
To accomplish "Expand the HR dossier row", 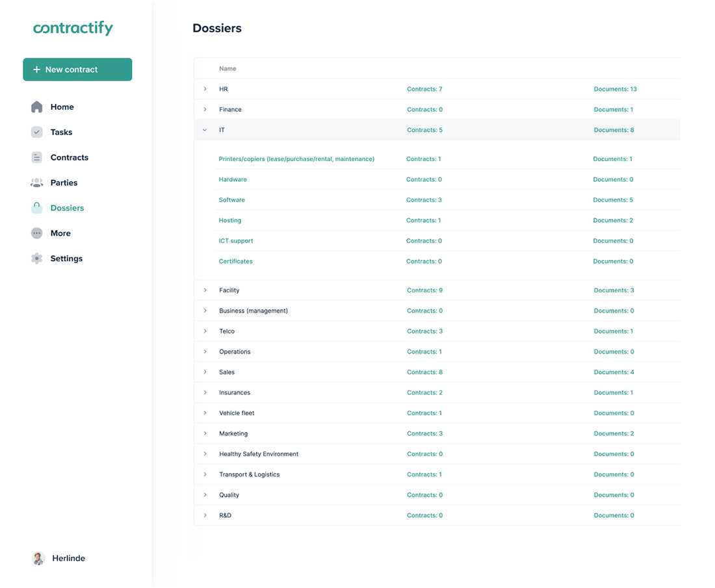I will tap(205, 89).
